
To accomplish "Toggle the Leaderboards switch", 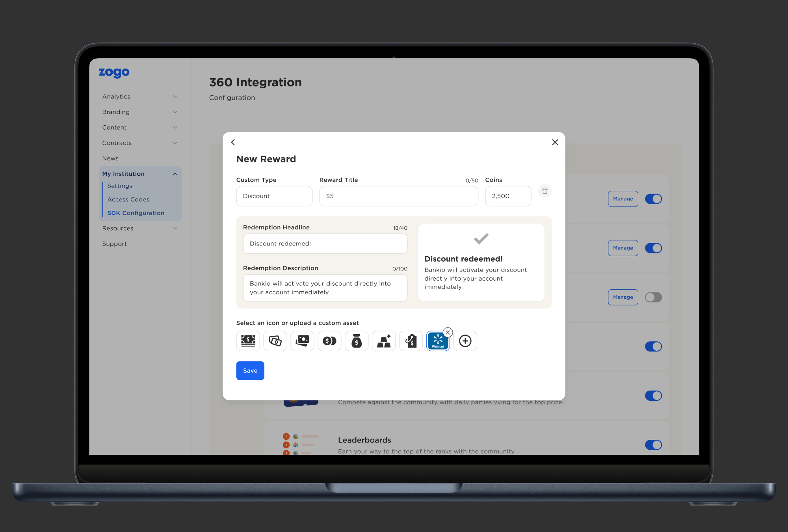I will (x=653, y=445).
